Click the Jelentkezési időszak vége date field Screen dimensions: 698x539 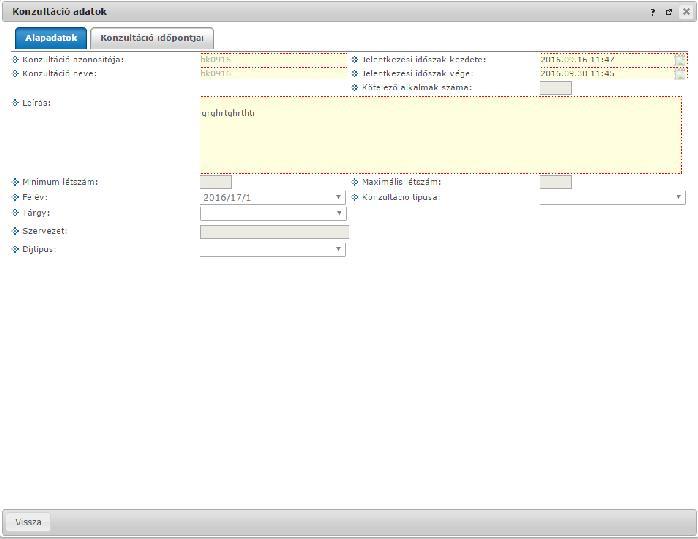(x=606, y=73)
